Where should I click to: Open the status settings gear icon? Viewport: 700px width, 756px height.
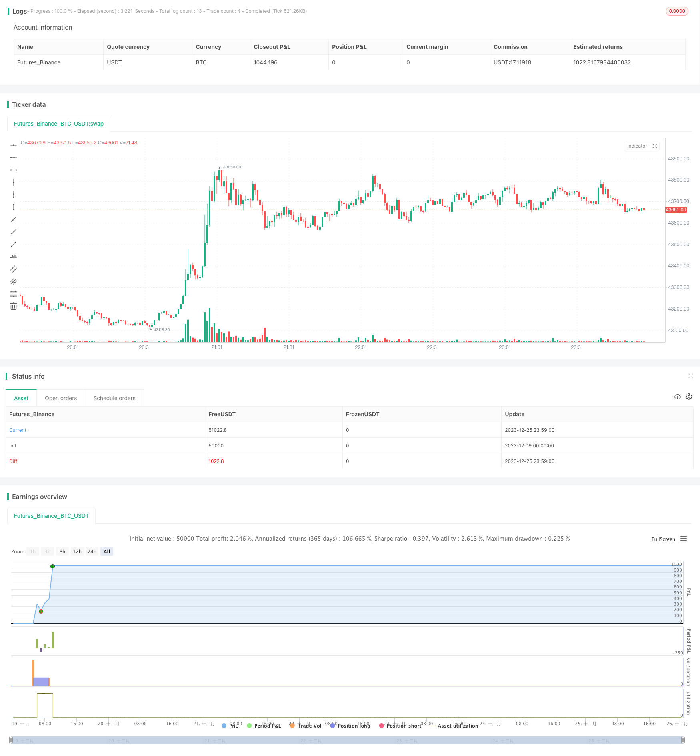point(689,397)
